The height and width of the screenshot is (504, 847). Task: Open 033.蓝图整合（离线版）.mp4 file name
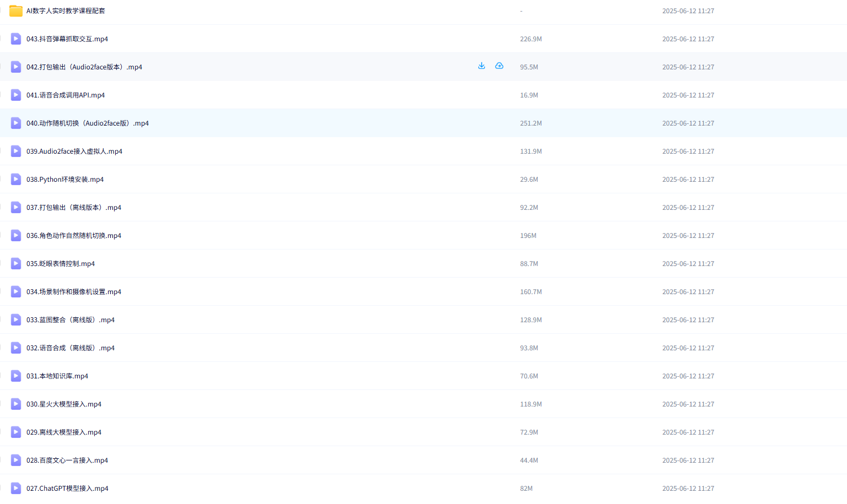pos(71,320)
